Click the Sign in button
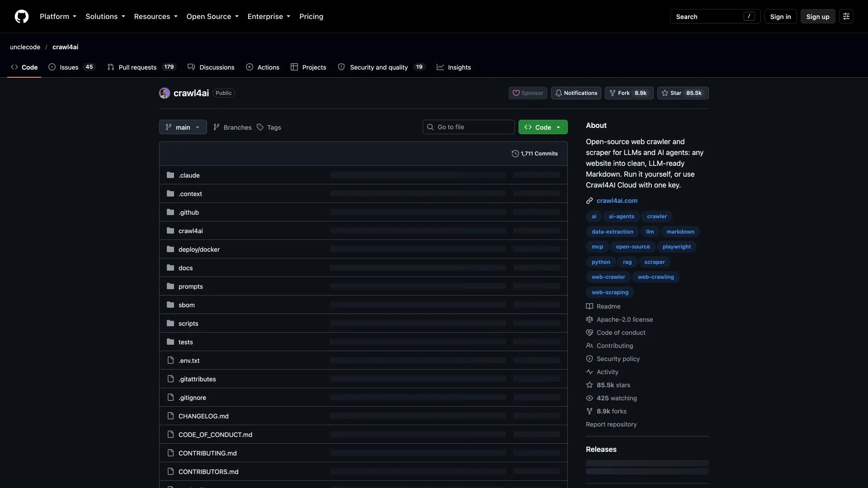This screenshot has height=488, width=868. click(780, 17)
